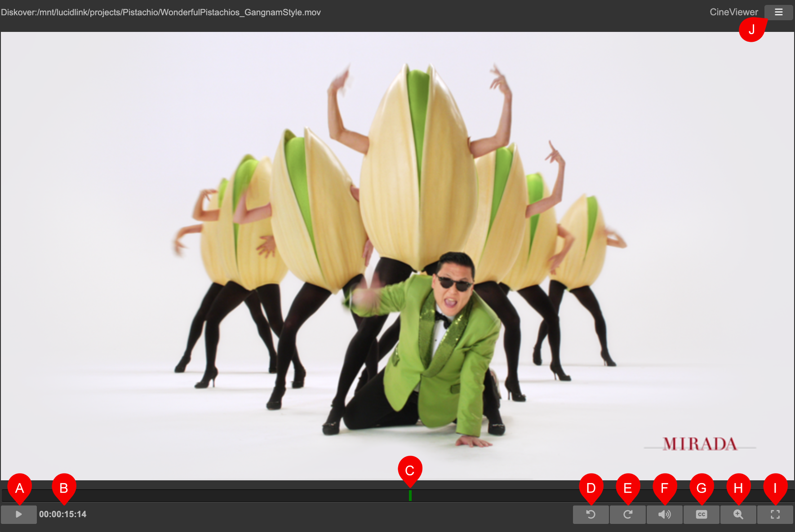The width and height of the screenshot is (795, 532).
Task: Replay the video from the start
Action: (x=591, y=514)
